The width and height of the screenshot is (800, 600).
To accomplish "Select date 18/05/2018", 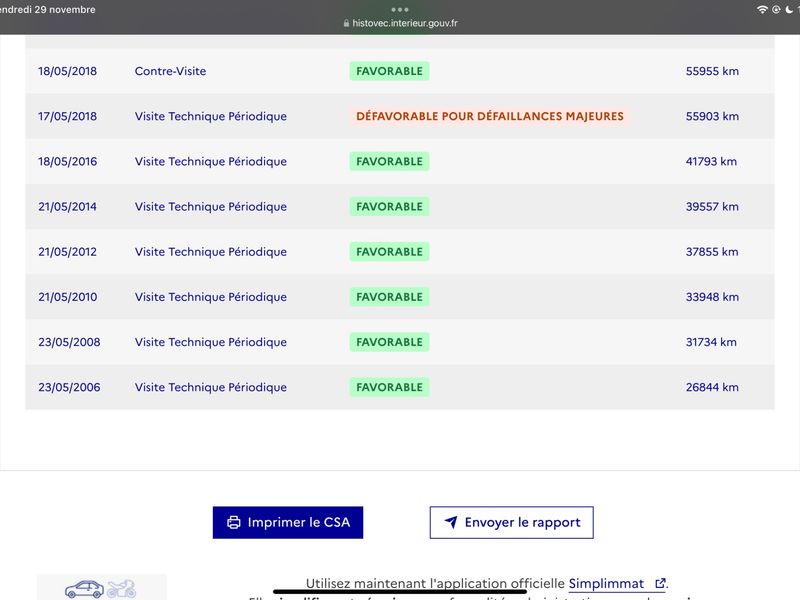I will [x=67, y=71].
